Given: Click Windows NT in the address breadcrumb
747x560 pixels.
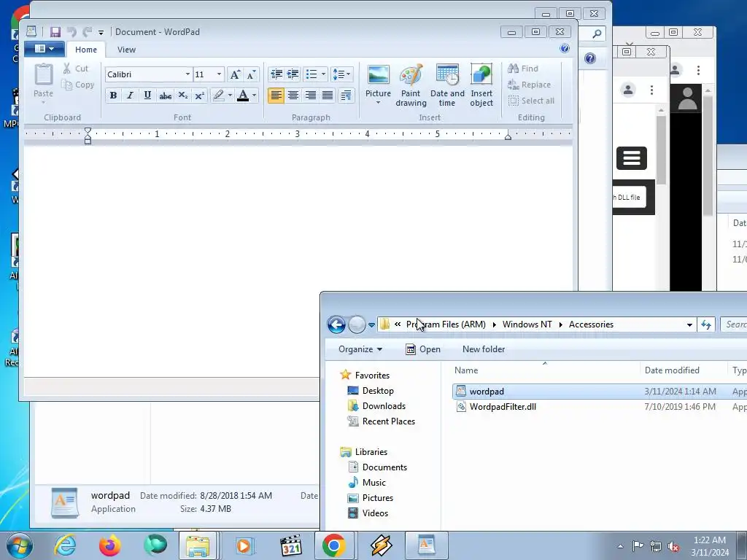Looking at the screenshot, I should pyautogui.click(x=527, y=324).
